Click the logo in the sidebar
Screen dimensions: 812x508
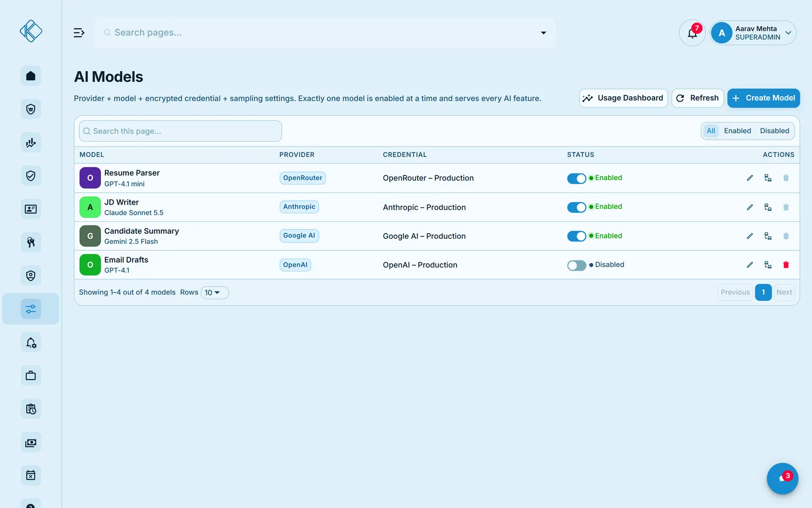point(31,31)
